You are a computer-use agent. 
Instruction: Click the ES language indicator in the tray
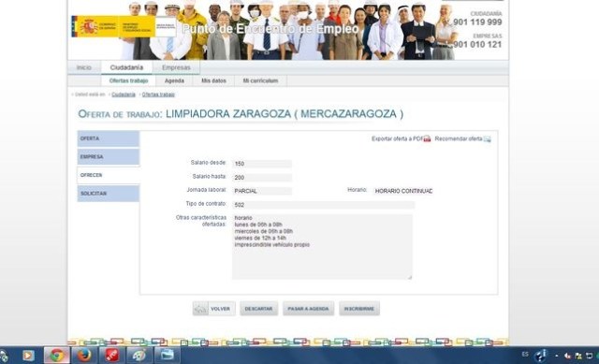(x=525, y=355)
